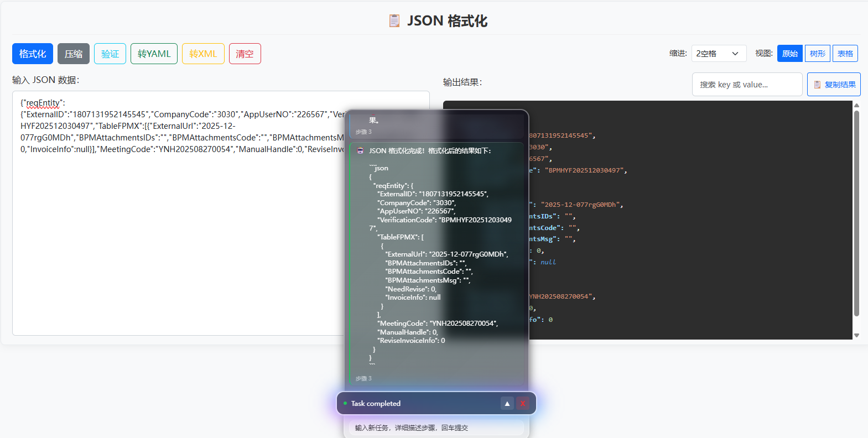The image size is (868, 438).
Task: Click "2025-12-077rgG0MDh" value in output
Action: click(580, 205)
